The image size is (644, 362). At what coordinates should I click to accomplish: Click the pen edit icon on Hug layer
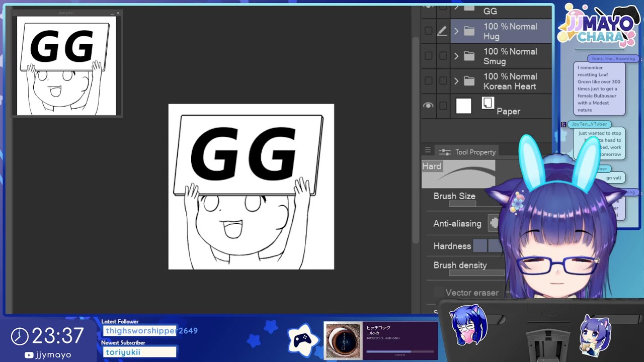tap(442, 31)
